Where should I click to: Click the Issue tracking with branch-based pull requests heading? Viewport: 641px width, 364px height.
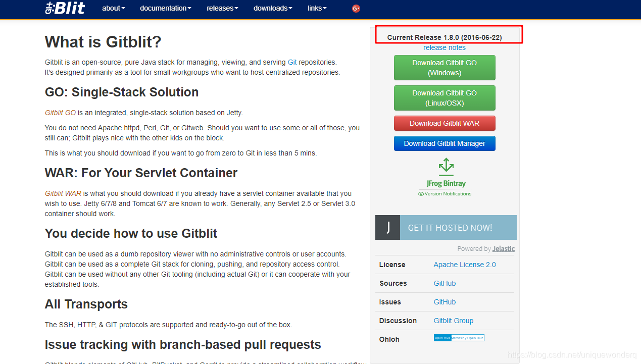tap(183, 345)
